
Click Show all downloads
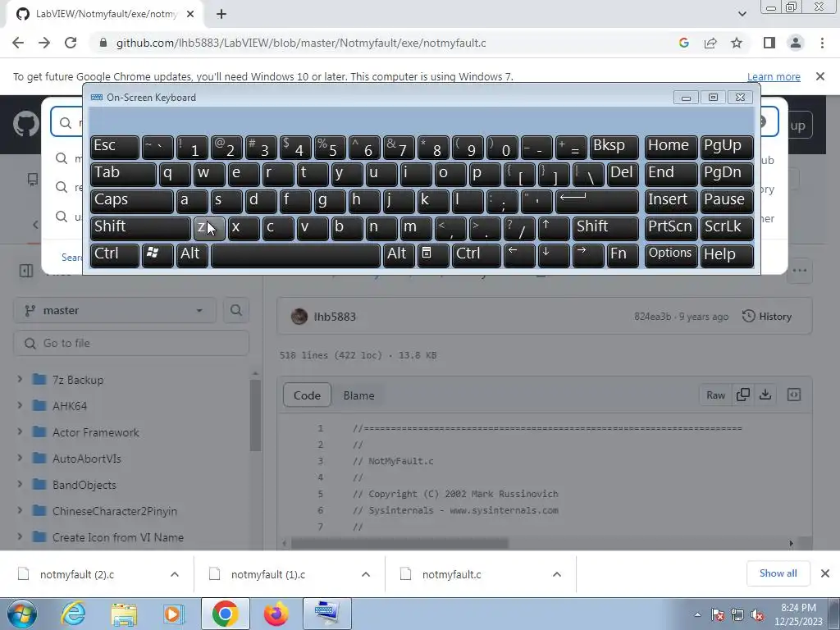pyautogui.click(x=778, y=573)
